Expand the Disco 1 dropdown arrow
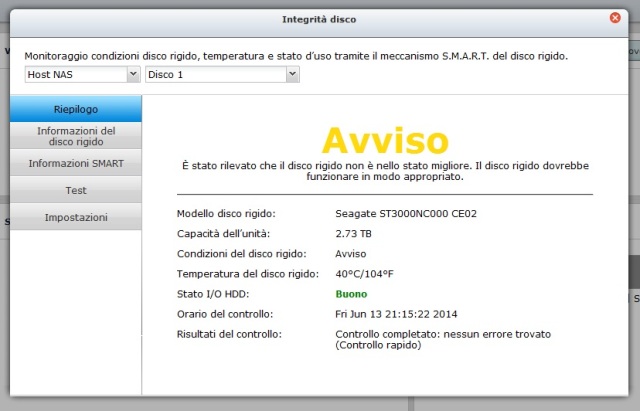 [292, 74]
